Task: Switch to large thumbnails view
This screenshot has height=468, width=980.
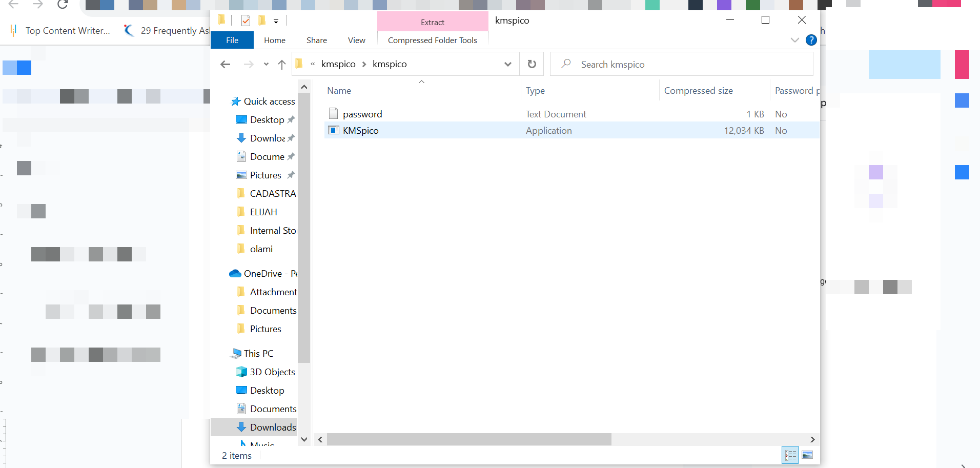Action: [x=808, y=455]
